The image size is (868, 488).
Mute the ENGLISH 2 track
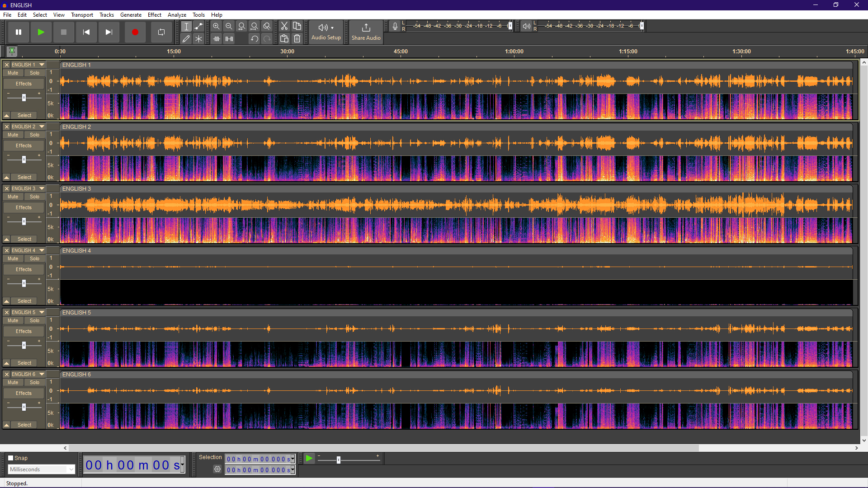click(x=13, y=135)
